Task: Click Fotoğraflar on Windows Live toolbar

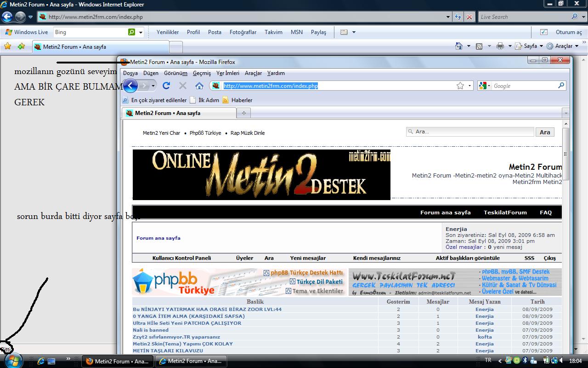Action: click(x=243, y=32)
